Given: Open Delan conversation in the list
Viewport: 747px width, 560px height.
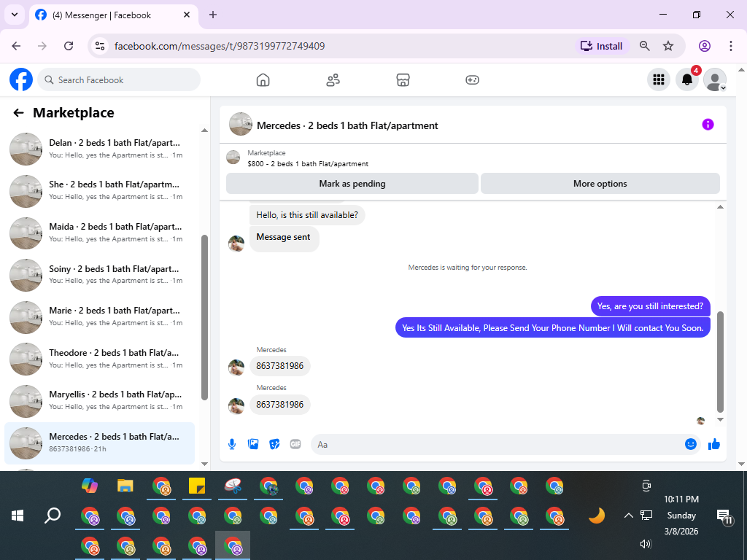Looking at the screenshot, I should [99, 149].
